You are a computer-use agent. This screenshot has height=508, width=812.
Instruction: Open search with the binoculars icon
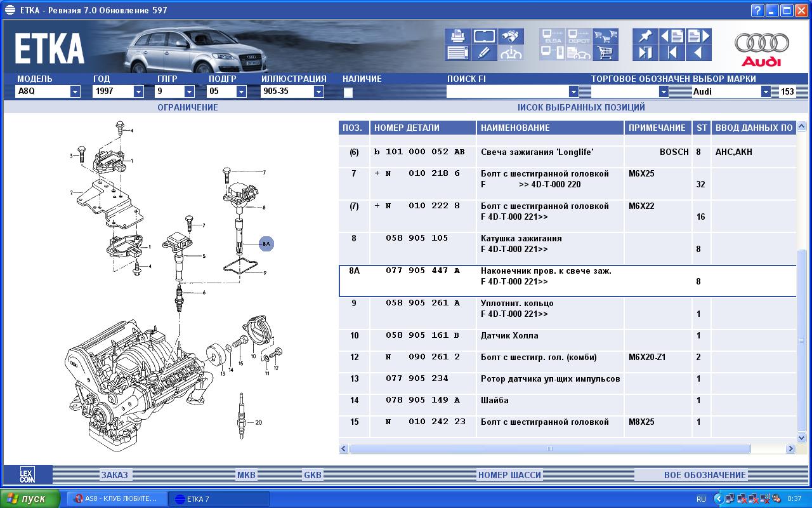pyautogui.click(x=511, y=36)
